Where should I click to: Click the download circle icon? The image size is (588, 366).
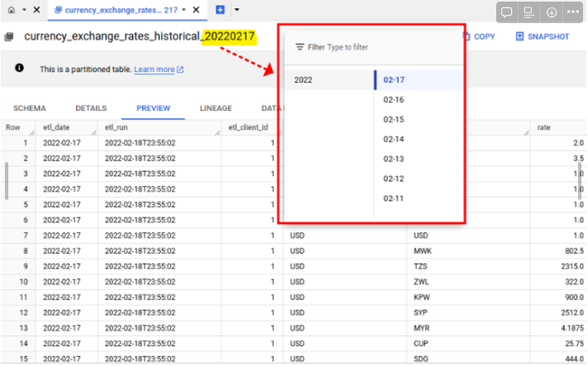pos(552,12)
